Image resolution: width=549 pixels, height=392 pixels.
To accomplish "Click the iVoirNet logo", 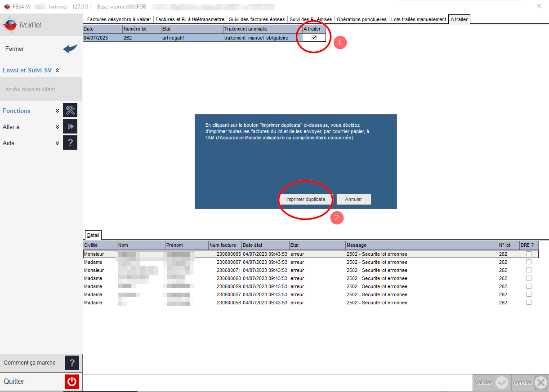I will 22,25.
